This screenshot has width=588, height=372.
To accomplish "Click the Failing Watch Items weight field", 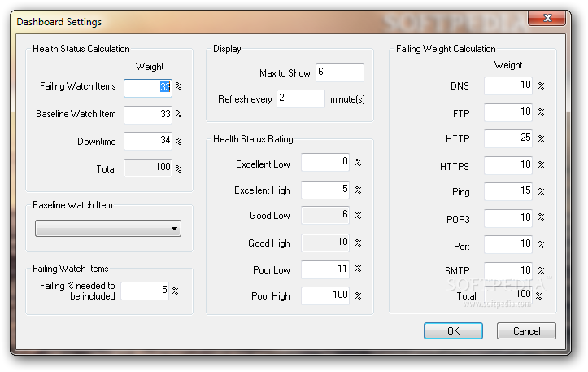I will pos(148,88).
